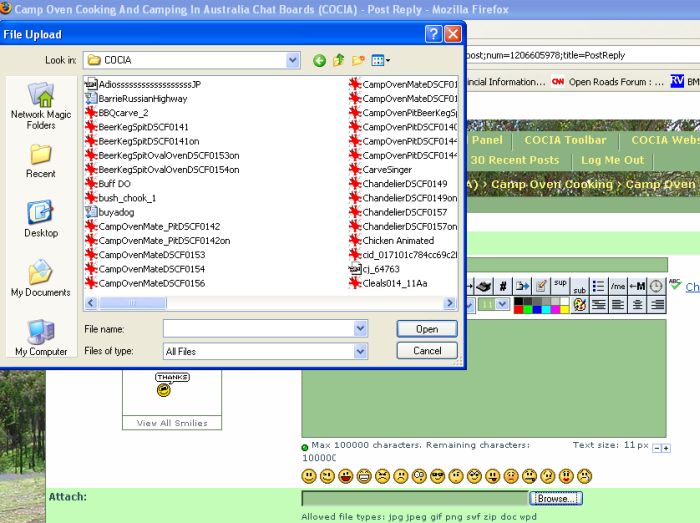Screen dimensions: 700x523
Task: Cancel the File Upload dialog
Action: (x=427, y=351)
